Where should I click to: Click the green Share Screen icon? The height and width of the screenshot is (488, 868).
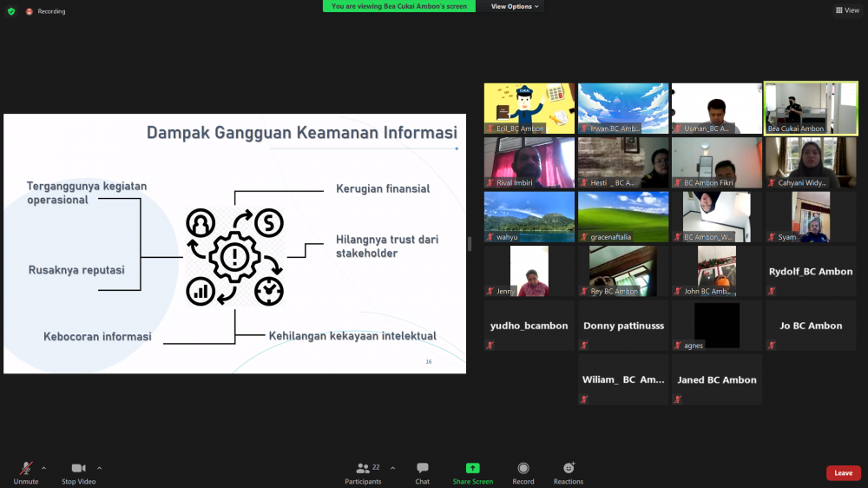pos(472,469)
